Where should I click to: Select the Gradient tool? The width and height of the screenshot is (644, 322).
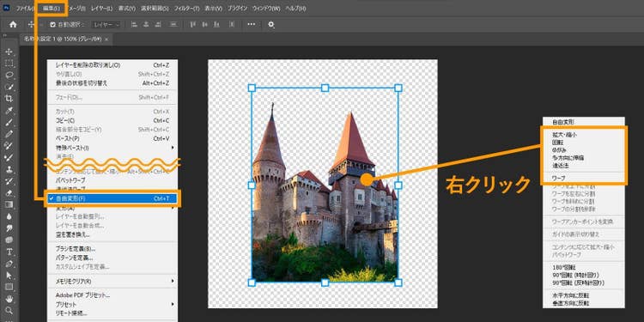[9, 204]
